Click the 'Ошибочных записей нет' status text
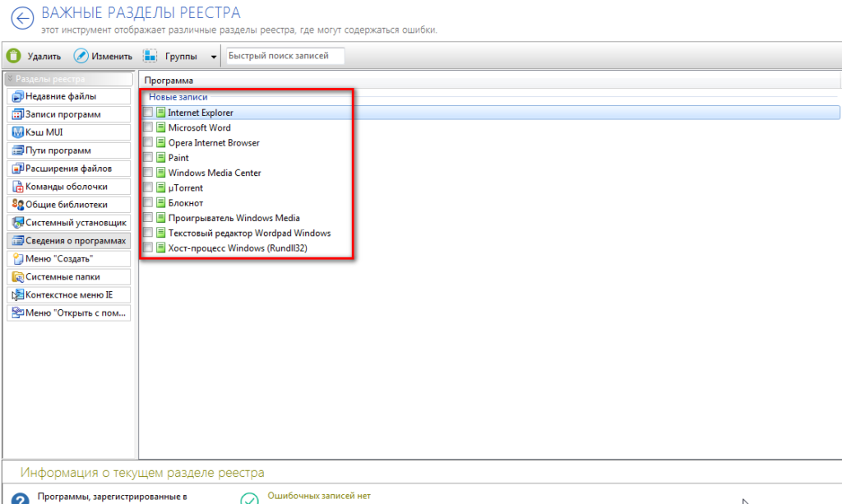This screenshot has height=504, width=842. pos(319,496)
